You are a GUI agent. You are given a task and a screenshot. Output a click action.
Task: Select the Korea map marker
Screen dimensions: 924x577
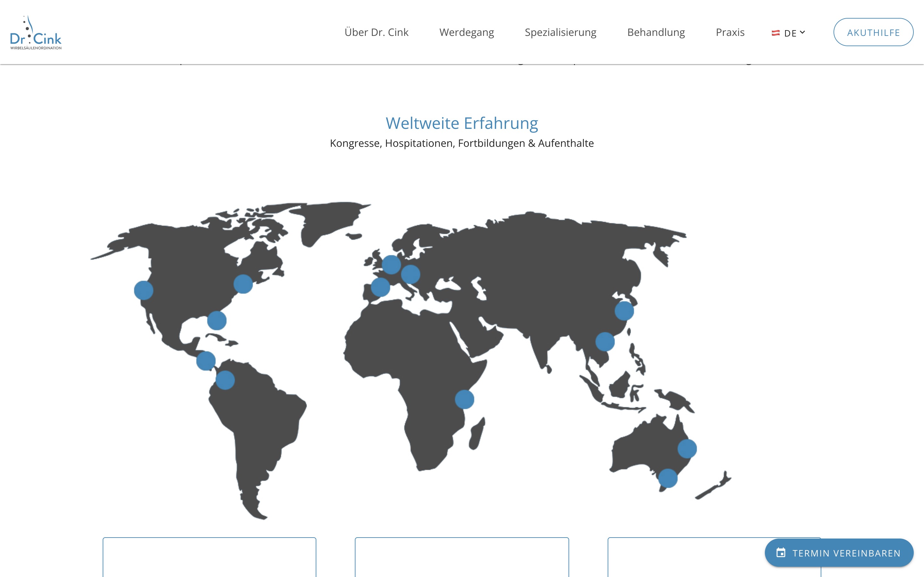(624, 311)
